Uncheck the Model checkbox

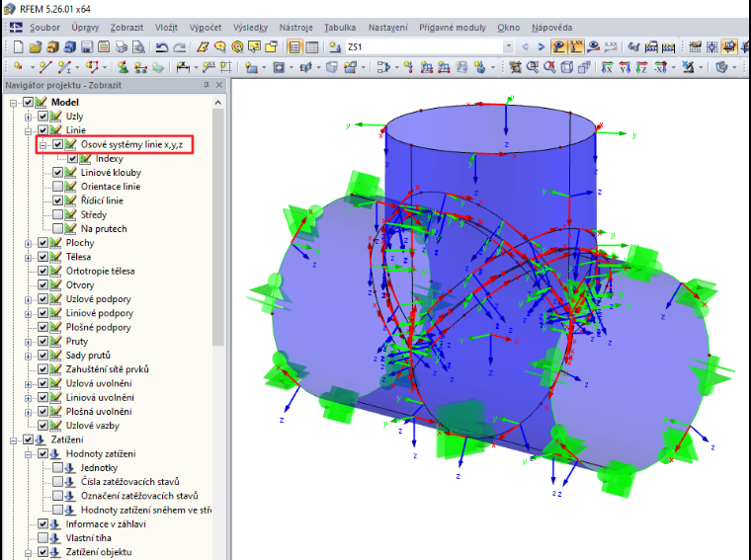click(x=28, y=102)
